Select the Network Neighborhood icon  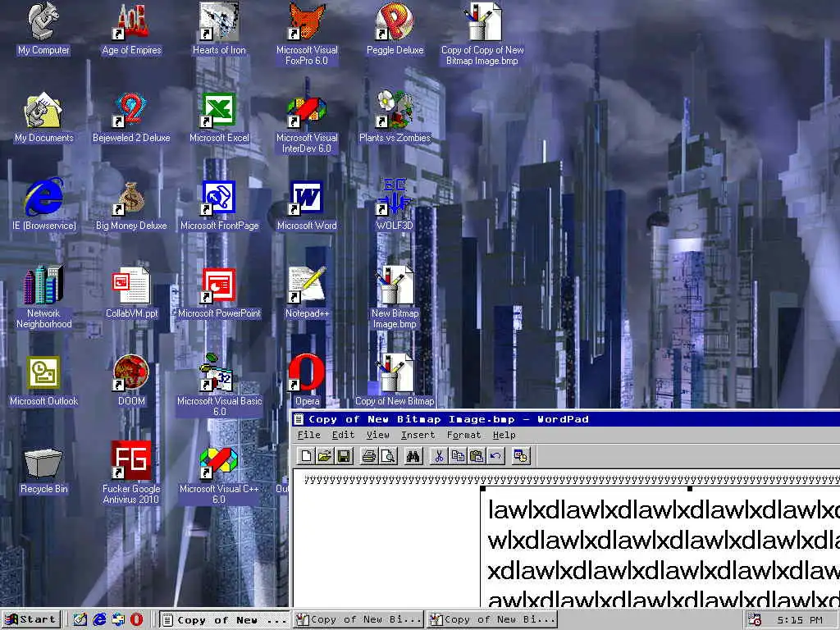(43, 298)
